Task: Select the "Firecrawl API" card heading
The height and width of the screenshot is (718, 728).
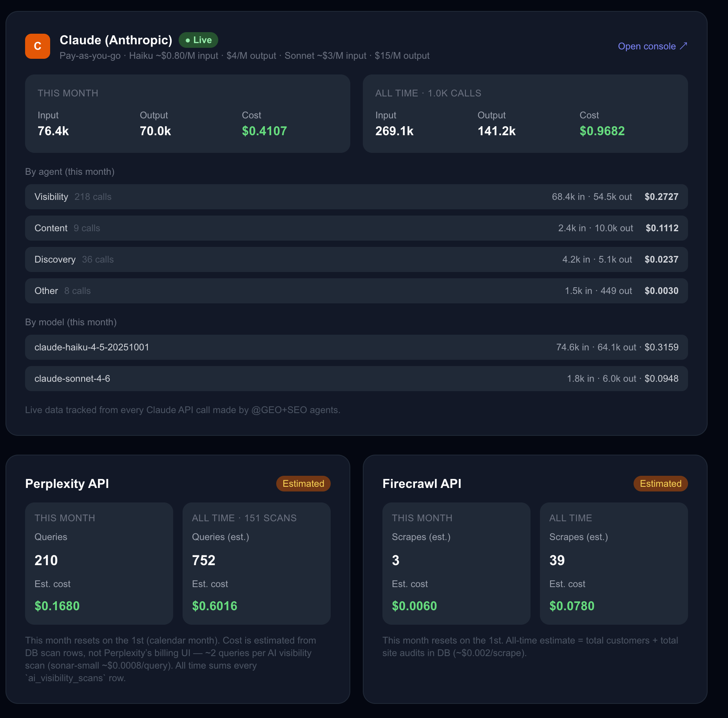Action: point(422,484)
